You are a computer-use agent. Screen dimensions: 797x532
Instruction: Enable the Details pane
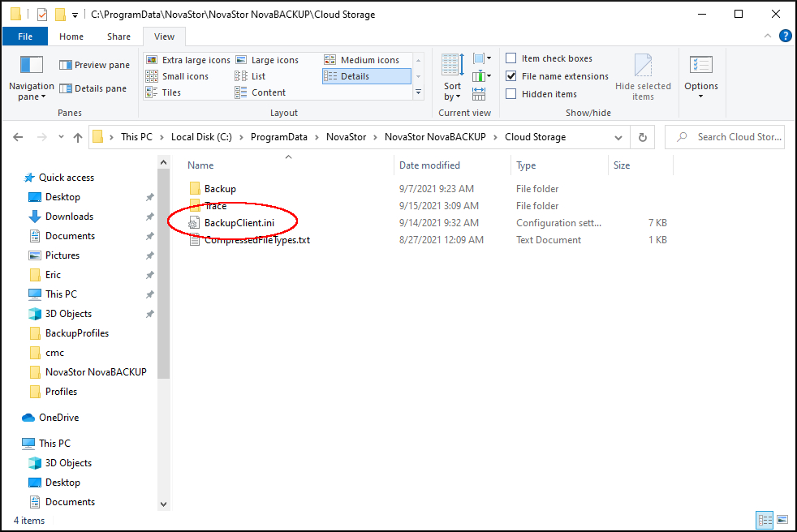93,88
